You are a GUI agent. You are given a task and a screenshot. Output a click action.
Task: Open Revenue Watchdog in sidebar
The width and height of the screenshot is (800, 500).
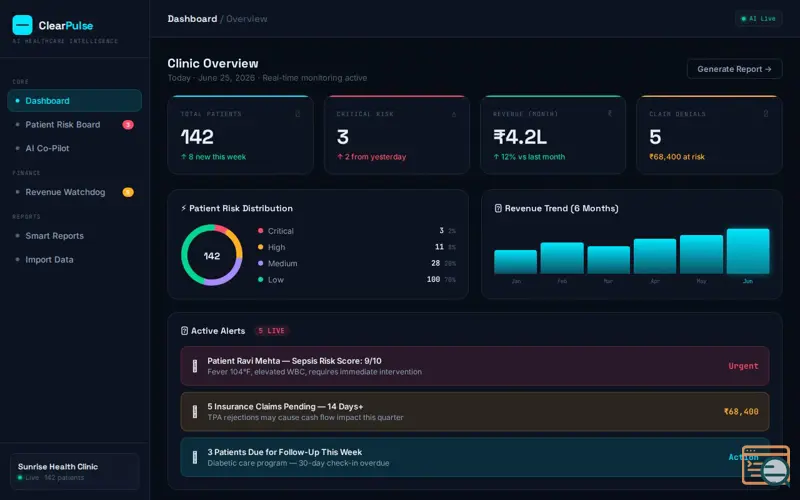pyautogui.click(x=74, y=192)
